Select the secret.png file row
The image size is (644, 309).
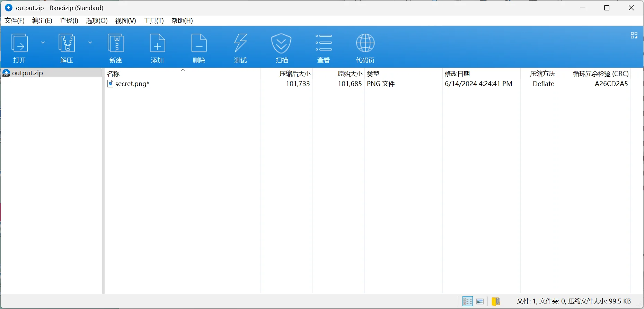tap(132, 84)
